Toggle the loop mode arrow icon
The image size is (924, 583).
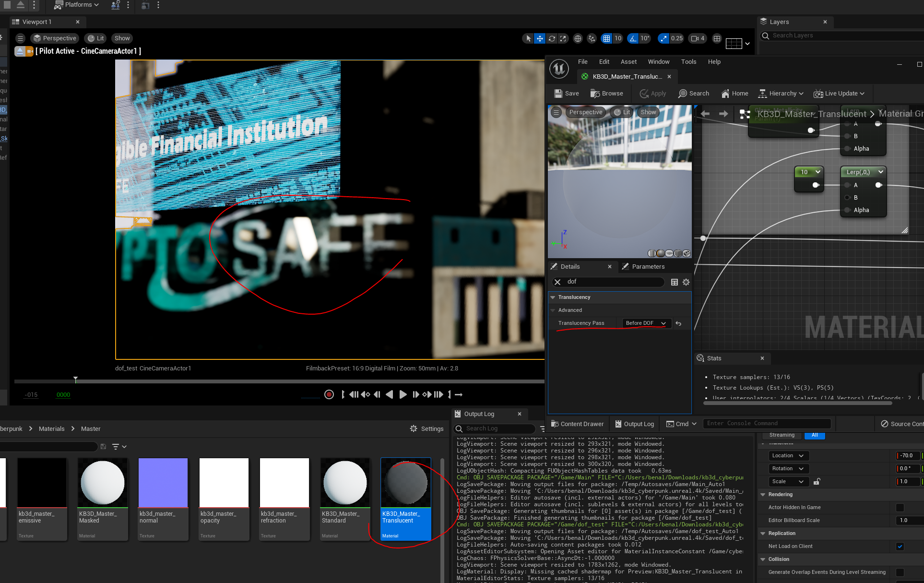click(x=459, y=394)
